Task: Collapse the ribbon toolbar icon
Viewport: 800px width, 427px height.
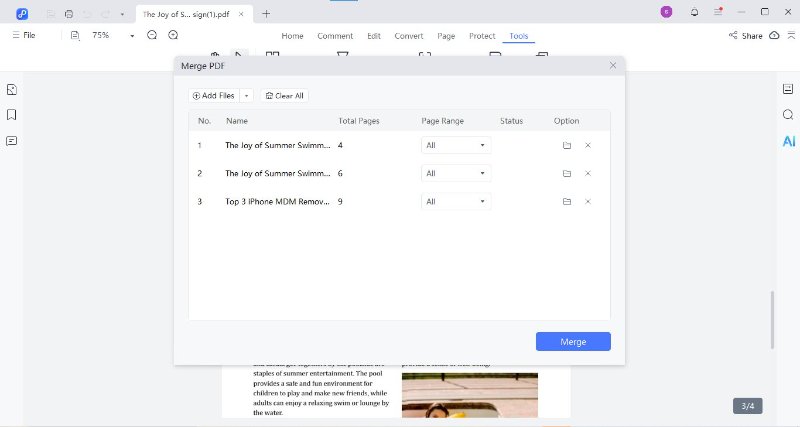Action: 791,35
